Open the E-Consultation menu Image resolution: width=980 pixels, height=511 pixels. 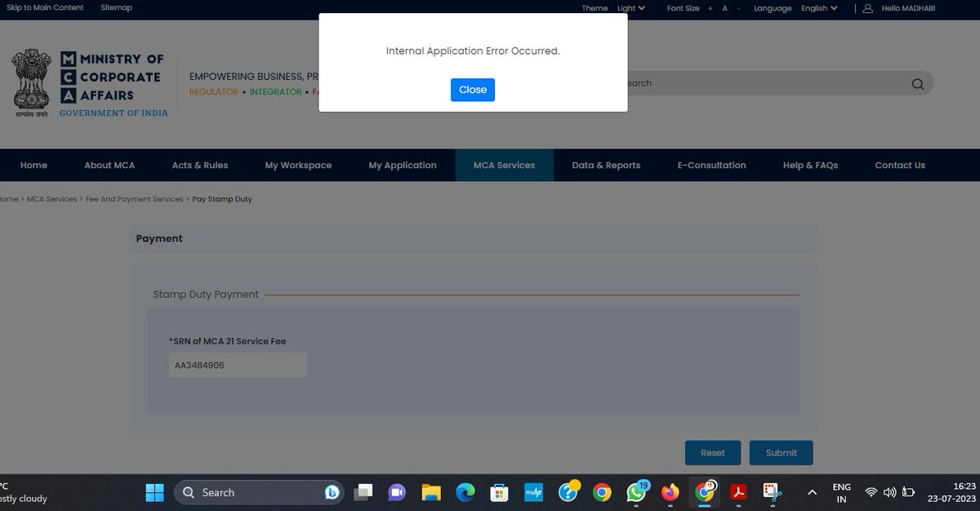(x=711, y=165)
